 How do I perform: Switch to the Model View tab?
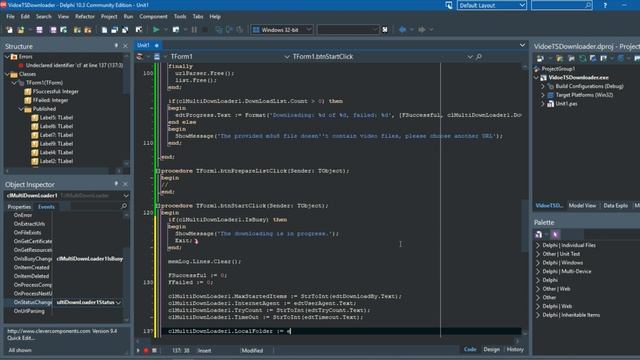coord(582,206)
